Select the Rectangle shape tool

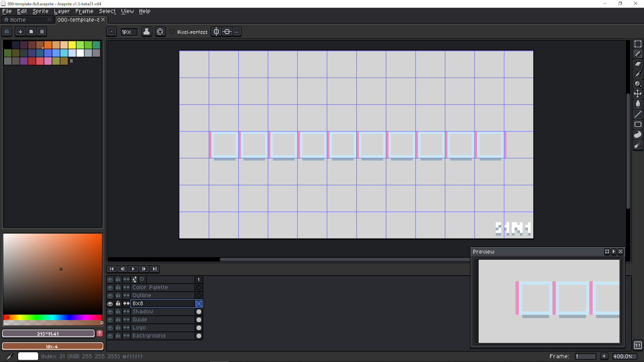[638, 125]
